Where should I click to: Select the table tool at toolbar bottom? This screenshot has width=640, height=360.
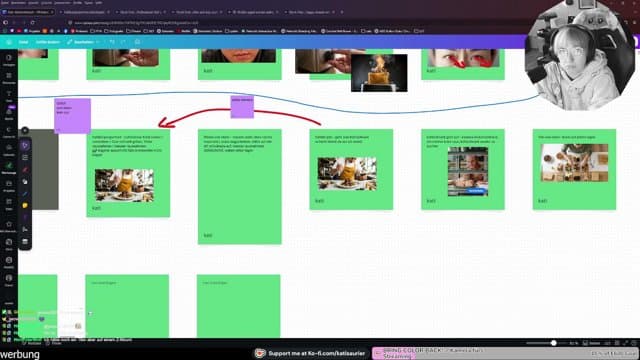pos(25,241)
